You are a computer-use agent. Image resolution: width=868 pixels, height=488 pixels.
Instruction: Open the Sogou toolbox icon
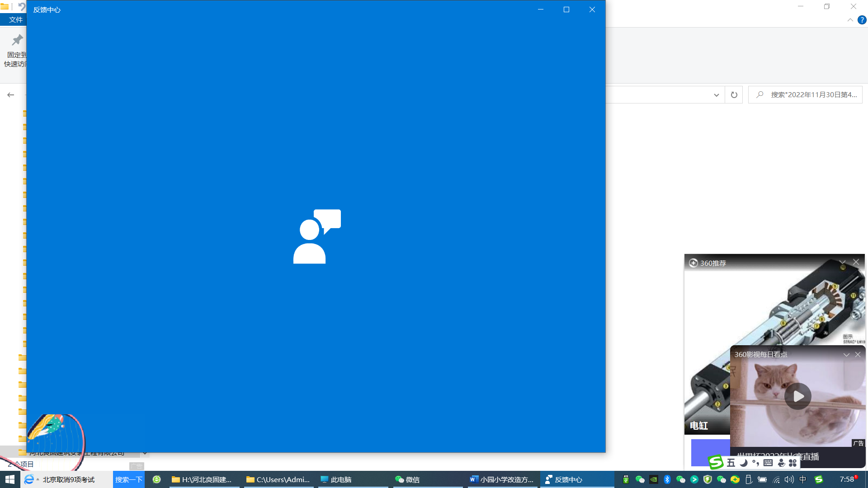pyautogui.click(x=793, y=463)
